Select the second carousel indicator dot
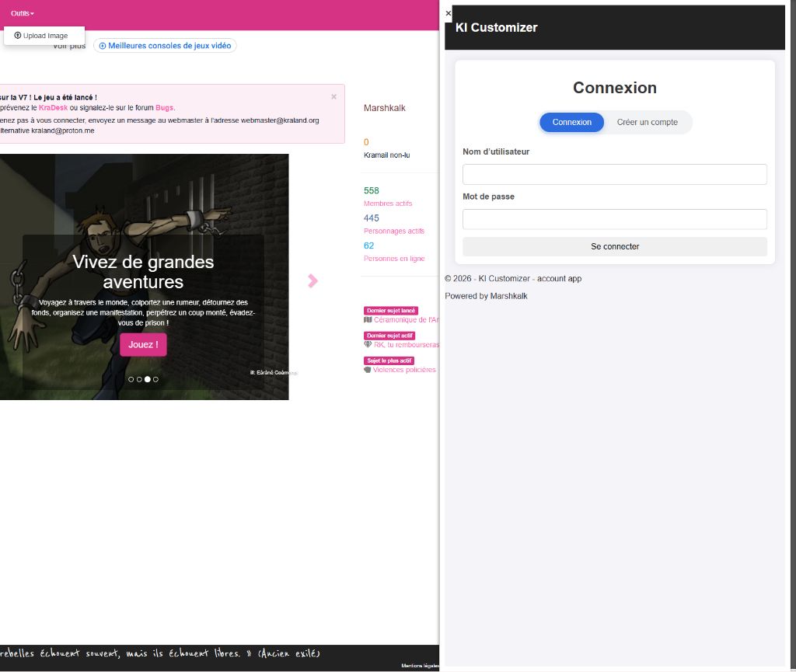Viewport: 796px width, 672px height. pyautogui.click(x=139, y=379)
